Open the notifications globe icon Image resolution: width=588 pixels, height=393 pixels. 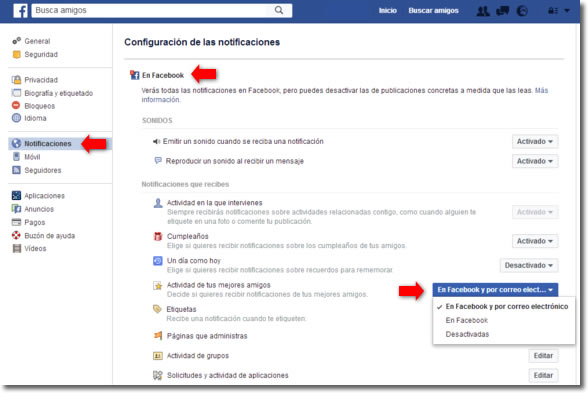[x=522, y=11]
